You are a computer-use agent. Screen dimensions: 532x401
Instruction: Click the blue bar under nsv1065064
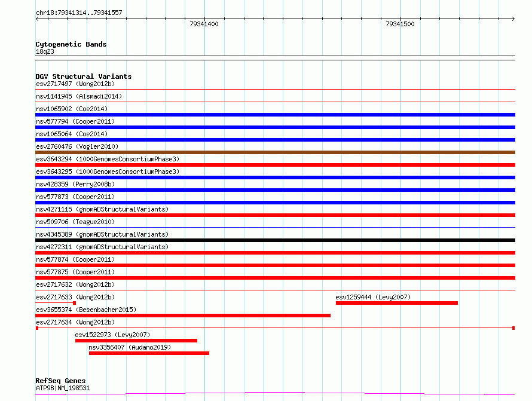click(275, 140)
